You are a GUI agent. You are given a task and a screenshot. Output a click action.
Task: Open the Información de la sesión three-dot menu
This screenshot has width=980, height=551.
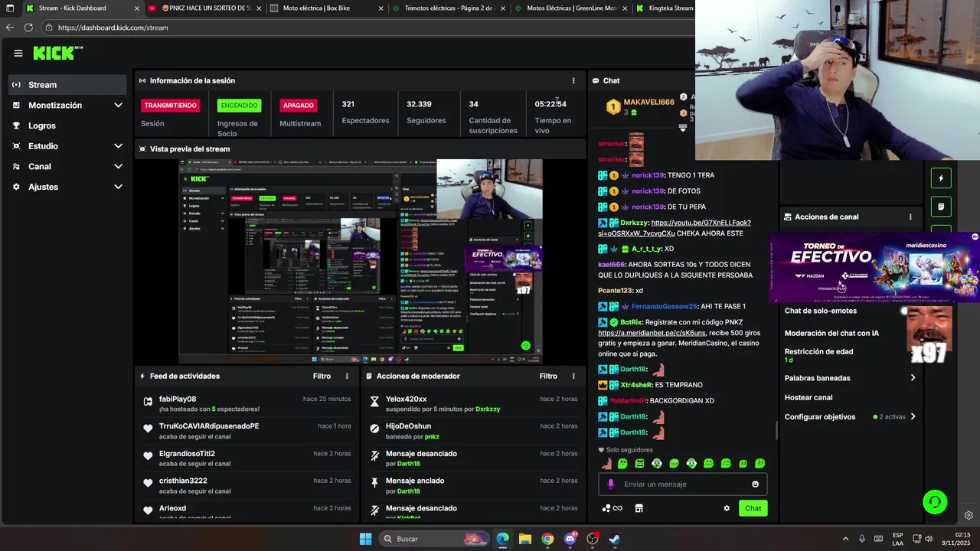point(573,80)
